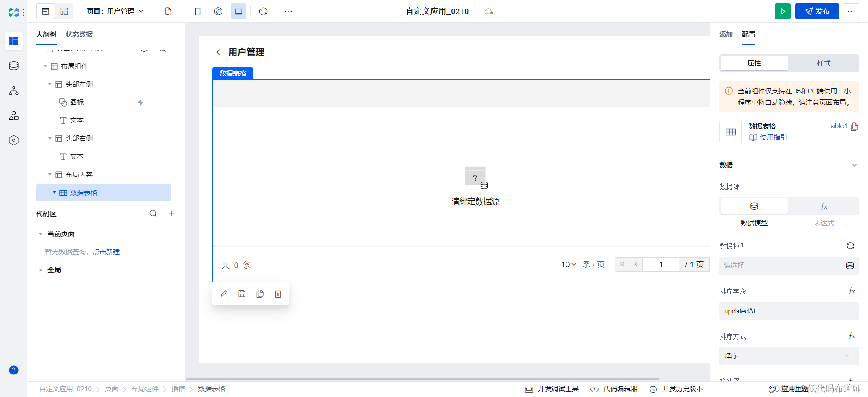This screenshot has height=397, width=868.
Task: Click the page number input field
Action: pos(661,265)
